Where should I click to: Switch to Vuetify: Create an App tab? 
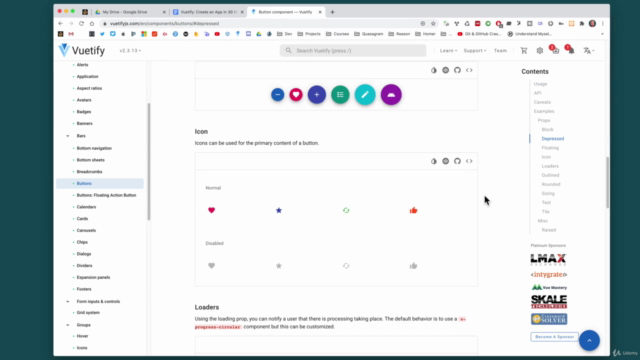(208, 12)
